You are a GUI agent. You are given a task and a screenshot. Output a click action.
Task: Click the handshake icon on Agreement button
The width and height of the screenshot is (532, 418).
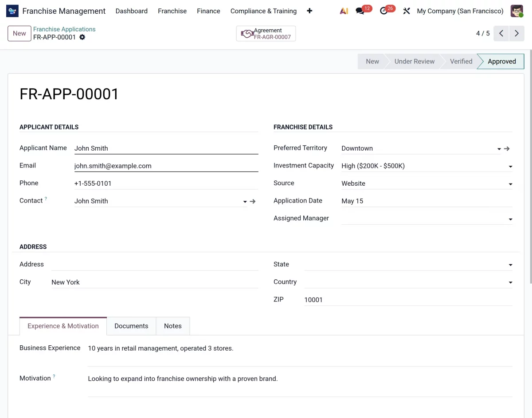(247, 34)
